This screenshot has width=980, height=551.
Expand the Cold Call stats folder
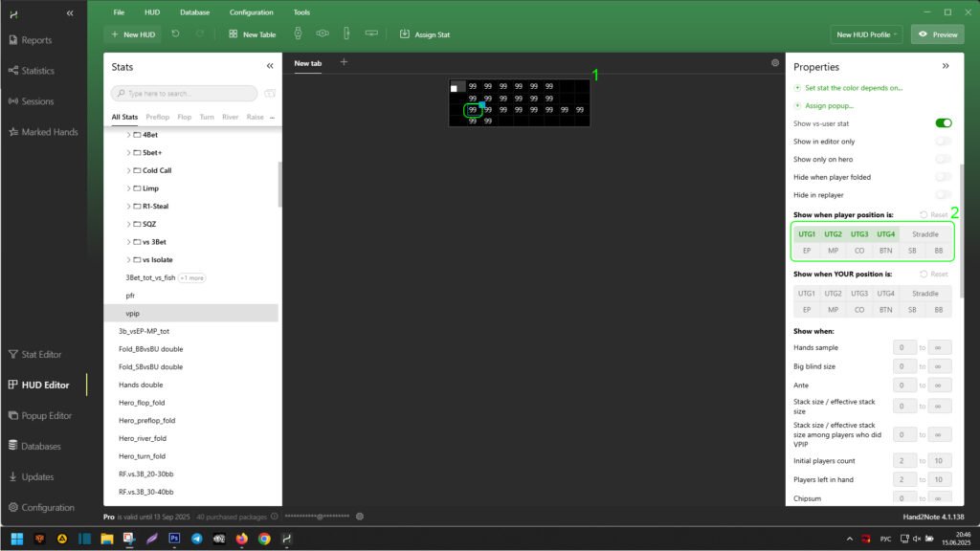tap(129, 170)
